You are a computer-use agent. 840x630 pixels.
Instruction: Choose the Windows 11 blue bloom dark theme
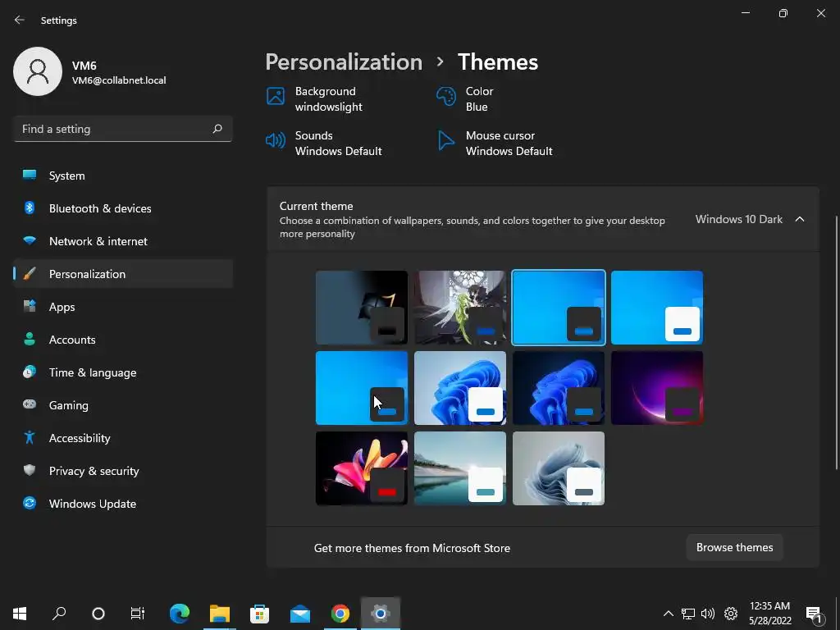click(x=558, y=388)
